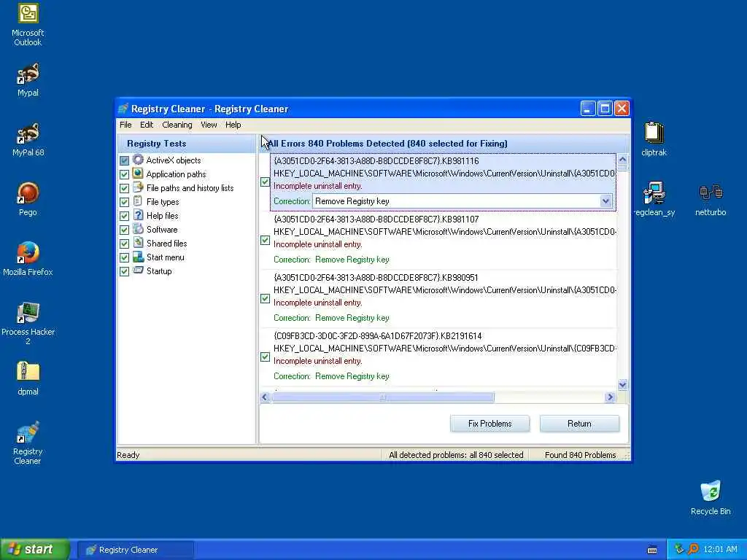
Task: Uncheck the Software test checkbox
Action: (x=124, y=230)
